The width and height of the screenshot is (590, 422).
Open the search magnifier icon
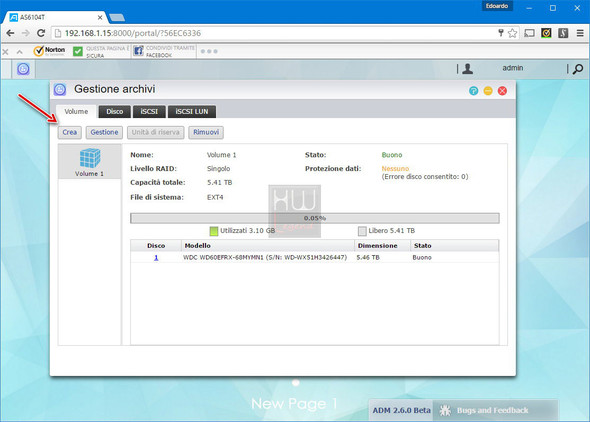tap(578, 69)
